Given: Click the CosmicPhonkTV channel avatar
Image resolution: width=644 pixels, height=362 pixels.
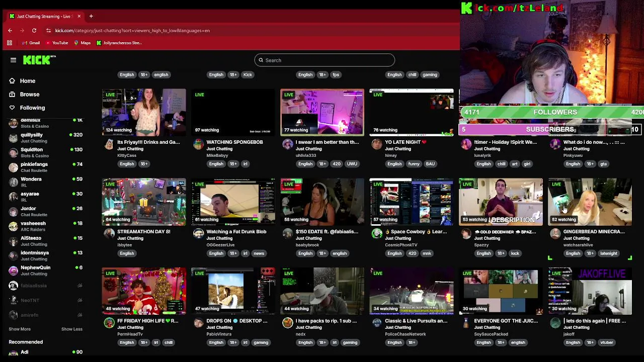Looking at the screenshot, I should [x=377, y=234].
